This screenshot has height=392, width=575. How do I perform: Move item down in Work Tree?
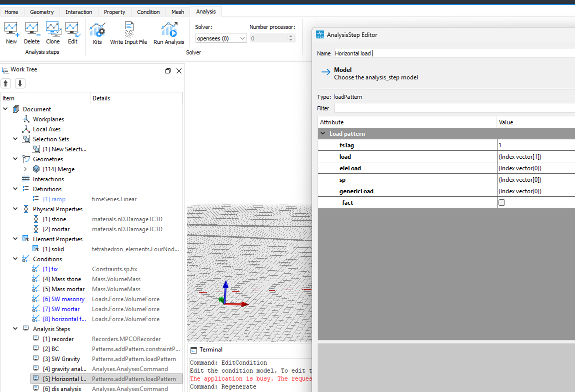pos(20,83)
